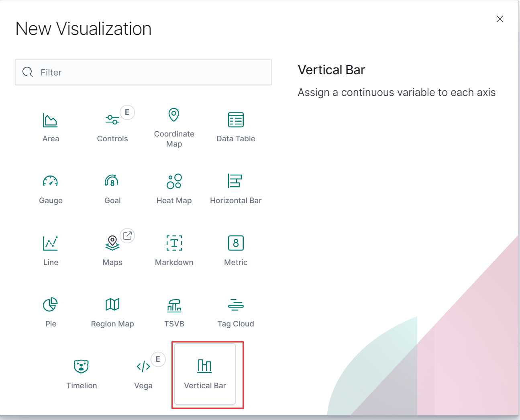The height and width of the screenshot is (420, 520).
Task: Choose the Line chart icon
Action: pos(50,243)
